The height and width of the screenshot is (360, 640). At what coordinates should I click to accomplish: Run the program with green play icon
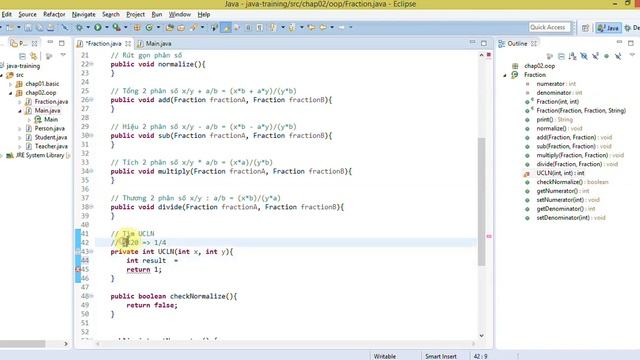(x=98, y=28)
